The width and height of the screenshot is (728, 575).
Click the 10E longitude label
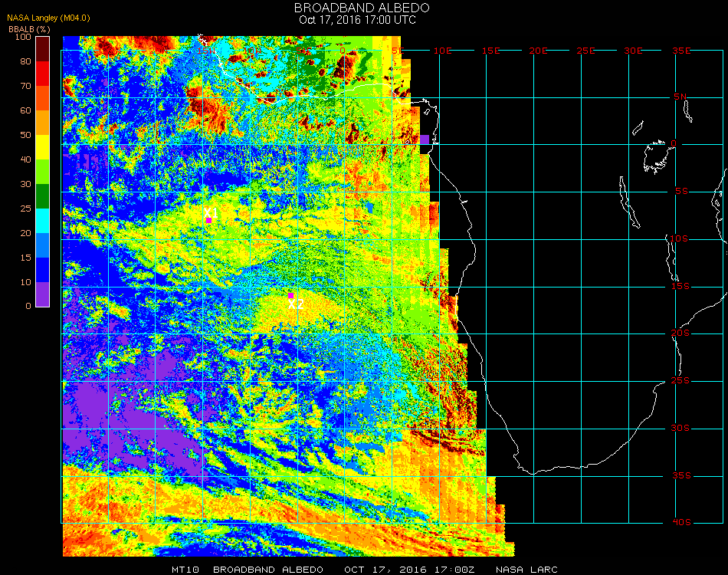(x=442, y=51)
